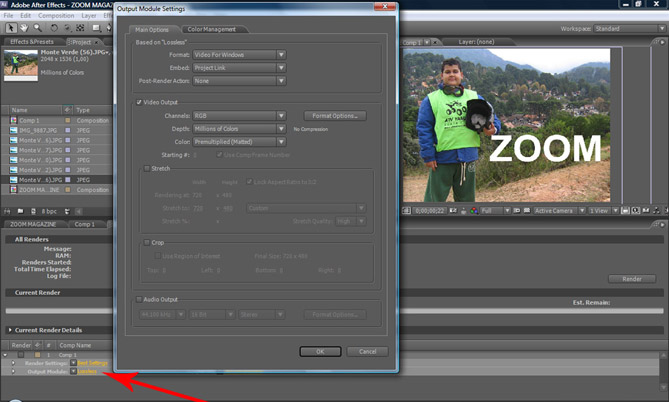Switch to the Color Management tab

pos(212,30)
